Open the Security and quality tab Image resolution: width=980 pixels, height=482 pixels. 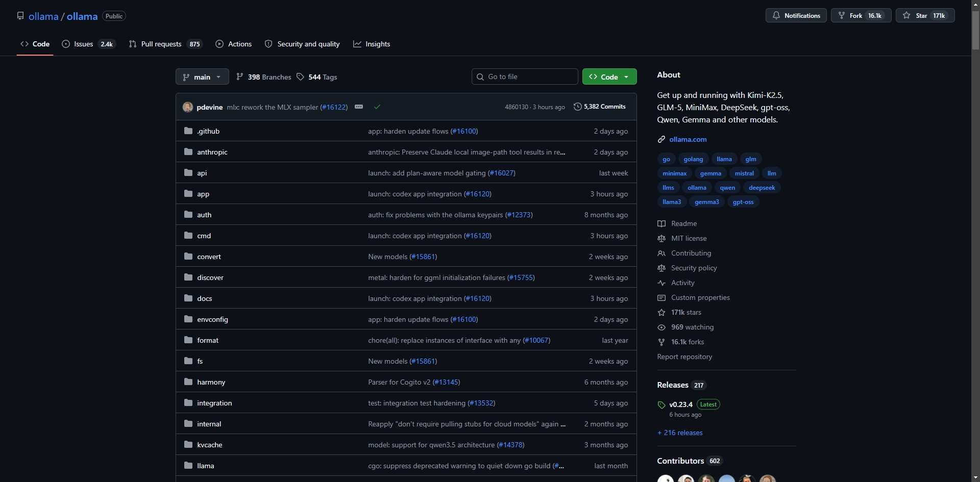(x=302, y=44)
